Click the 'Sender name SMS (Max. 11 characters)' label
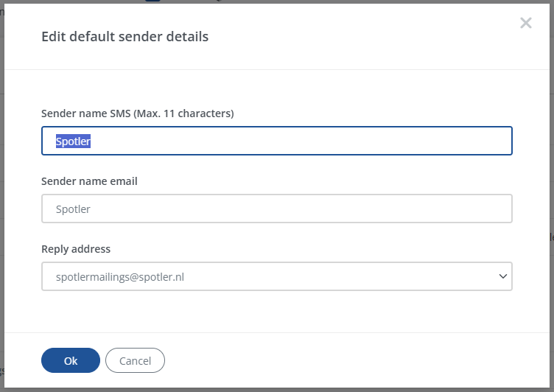 point(138,113)
